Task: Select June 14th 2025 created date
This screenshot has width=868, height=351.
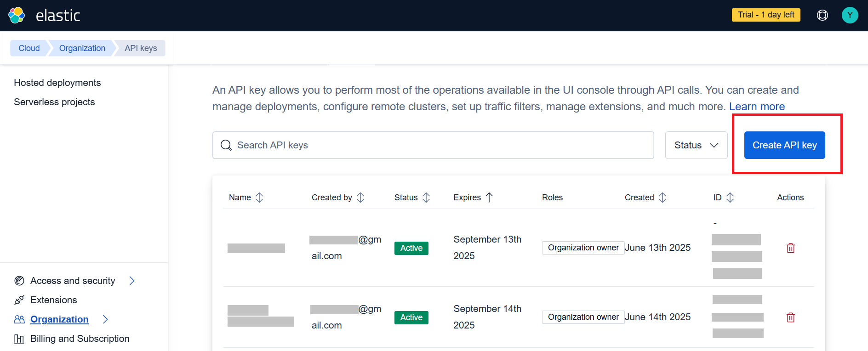Action: tap(657, 317)
